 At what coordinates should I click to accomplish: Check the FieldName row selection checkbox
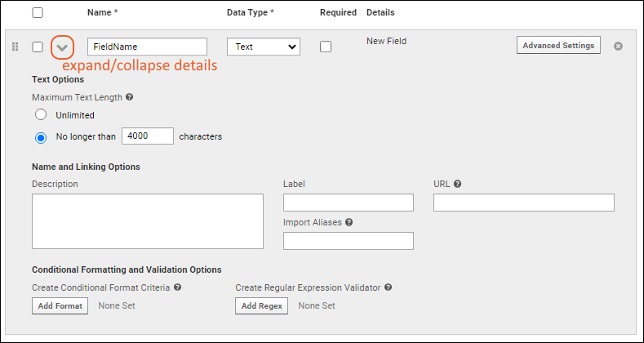coord(38,47)
